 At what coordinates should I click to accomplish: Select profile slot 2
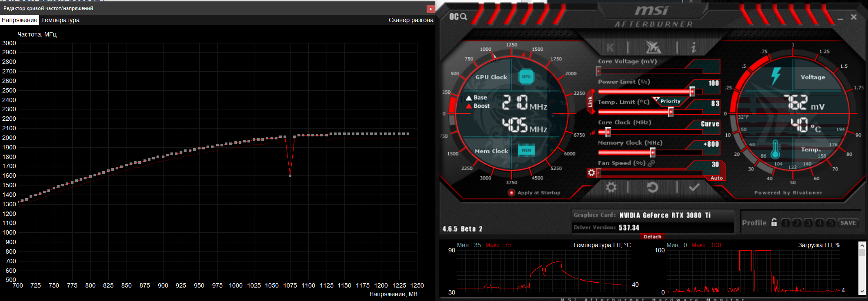(797, 223)
